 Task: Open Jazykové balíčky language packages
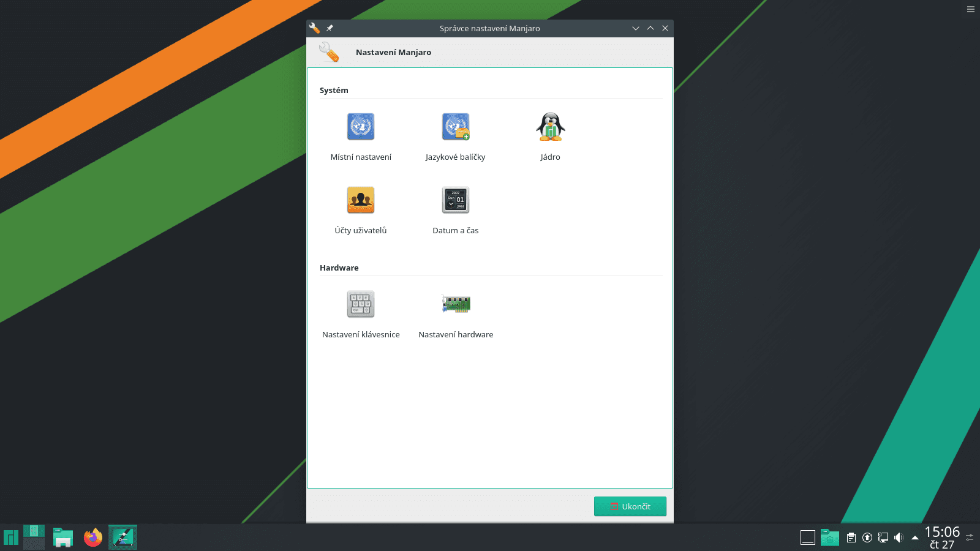pos(456,137)
